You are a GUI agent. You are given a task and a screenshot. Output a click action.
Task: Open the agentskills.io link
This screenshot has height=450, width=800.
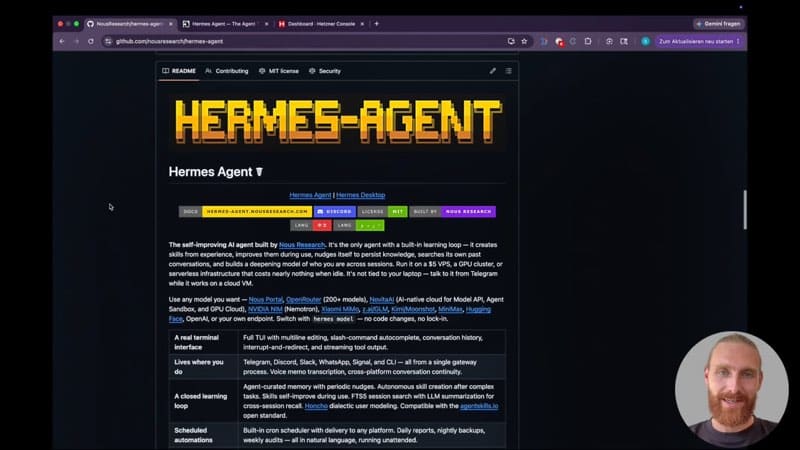tap(479, 406)
